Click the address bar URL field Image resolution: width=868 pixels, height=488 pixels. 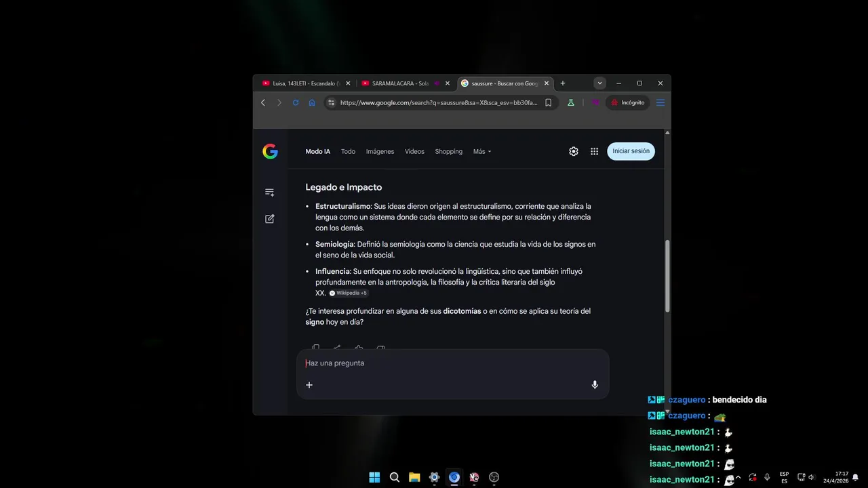(x=439, y=102)
